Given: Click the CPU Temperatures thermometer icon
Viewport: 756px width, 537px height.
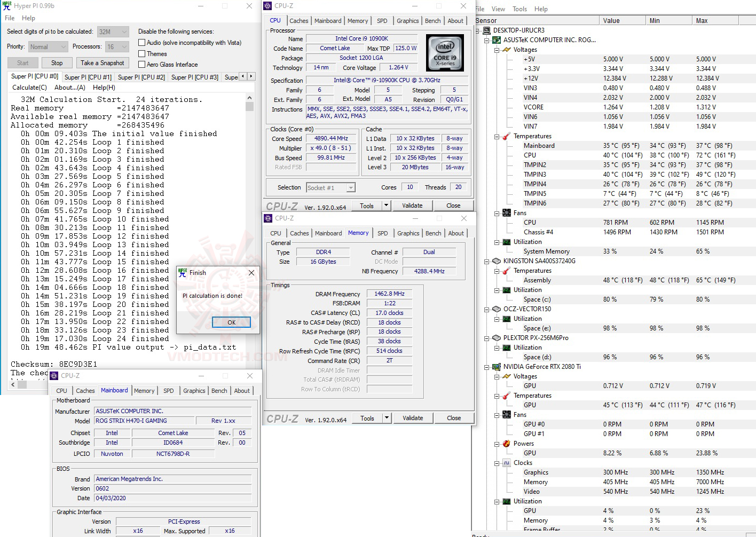Looking at the screenshot, I should [506, 136].
